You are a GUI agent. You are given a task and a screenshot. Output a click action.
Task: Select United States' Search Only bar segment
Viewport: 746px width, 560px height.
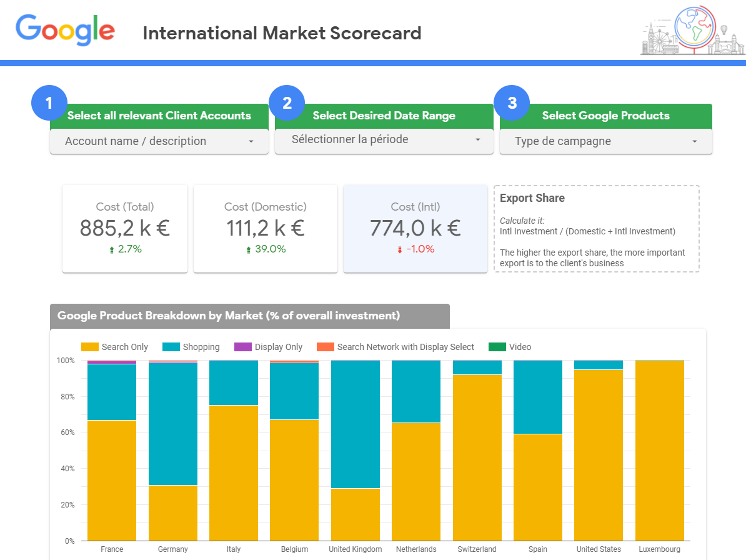[599, 456]
